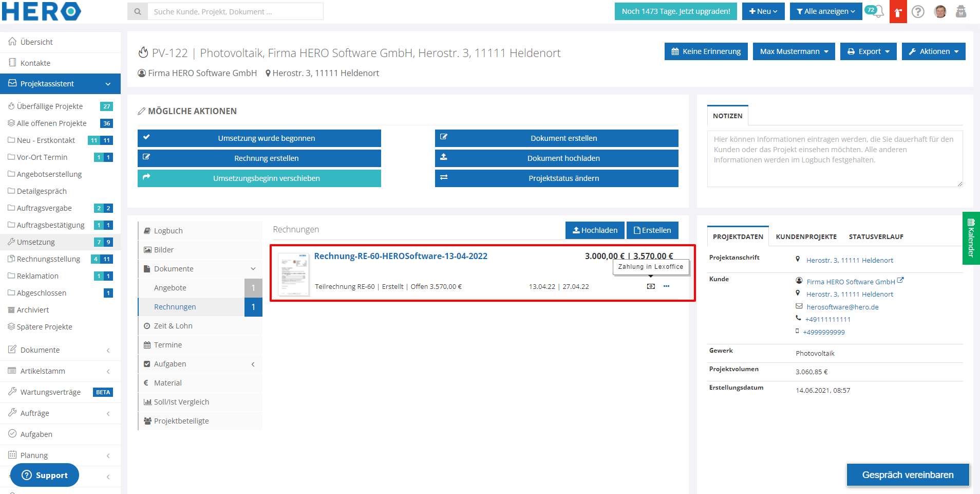Screen dimensions: 980x494
Task: Open external link icon beside Firma HERO Software GmbH
Action: click(900, 281)
